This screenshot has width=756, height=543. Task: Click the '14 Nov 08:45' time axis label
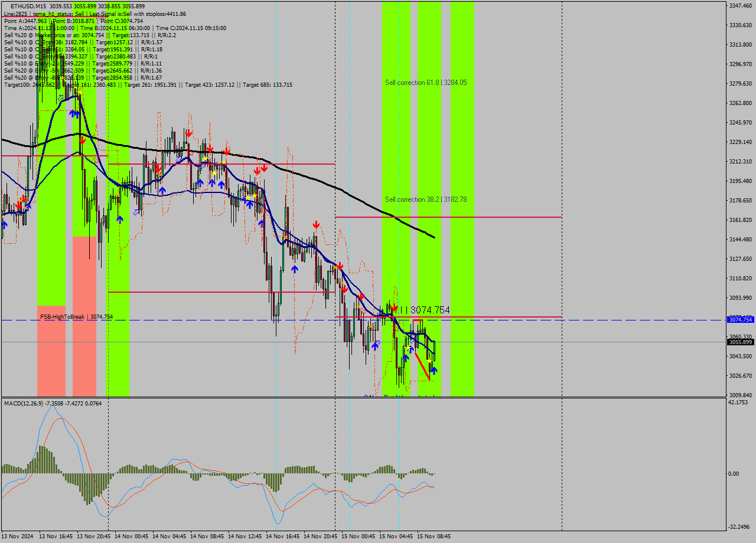pos(207,537)
